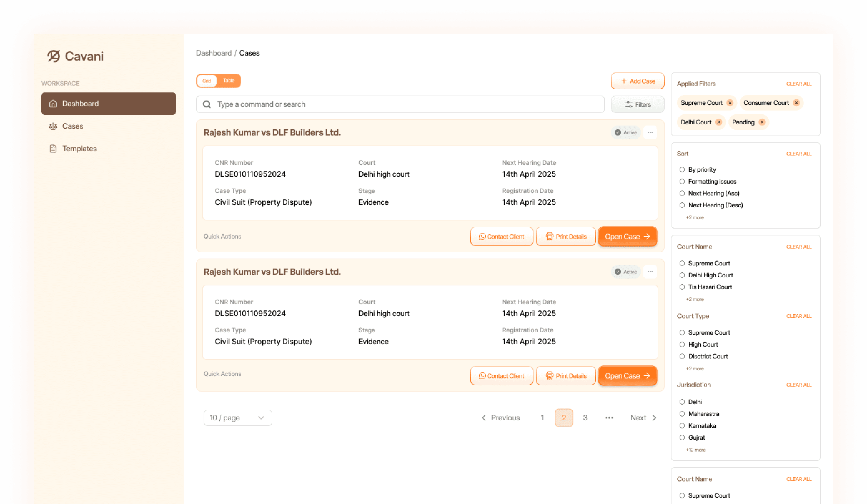This screenshot has width=867, height=504.
Task: Remove the Pending filter chip
Action: pos(762,122)
